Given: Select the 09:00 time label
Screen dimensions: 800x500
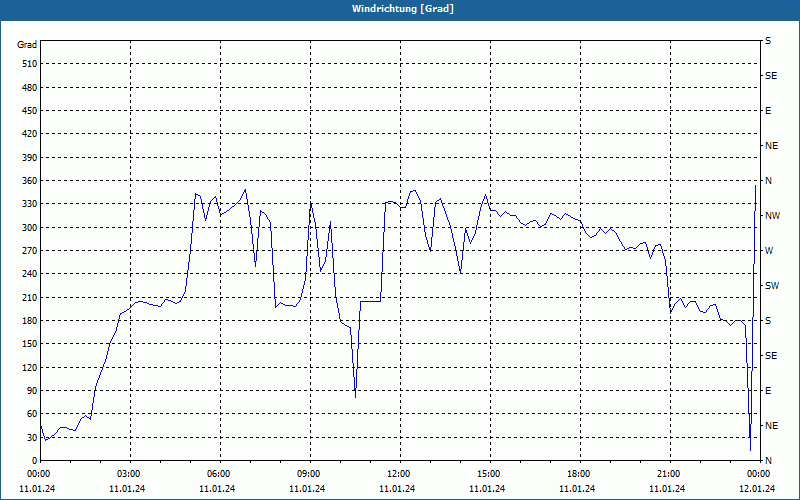Looking at the screenshot, I should (307, 474).
